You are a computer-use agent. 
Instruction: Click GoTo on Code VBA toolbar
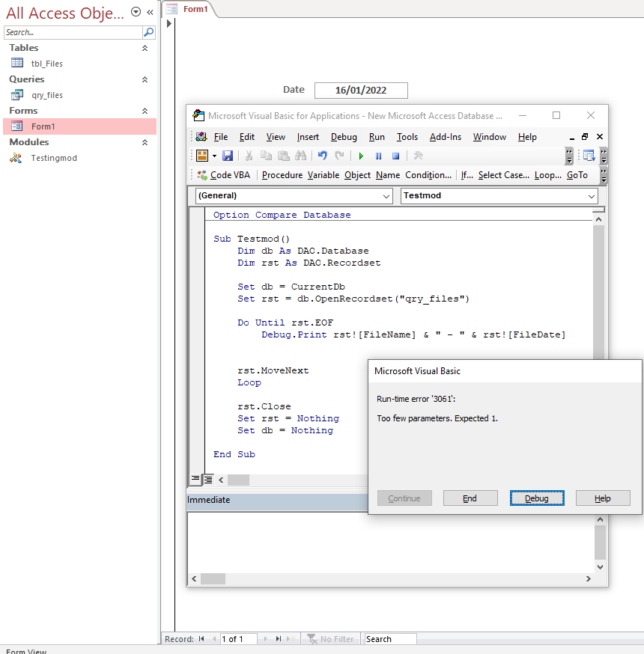click(x=577, y=175)
